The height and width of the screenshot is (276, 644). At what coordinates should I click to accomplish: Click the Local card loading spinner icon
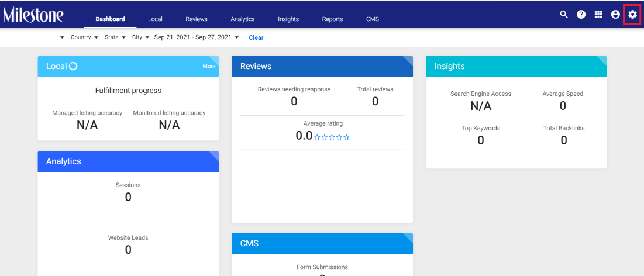(73, 66)
